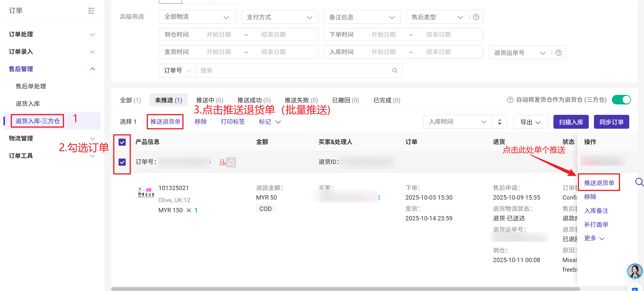This screenshot has width=644, height=291.
Task: Open the 全部物流 dropdown
Action: (197, 17)
